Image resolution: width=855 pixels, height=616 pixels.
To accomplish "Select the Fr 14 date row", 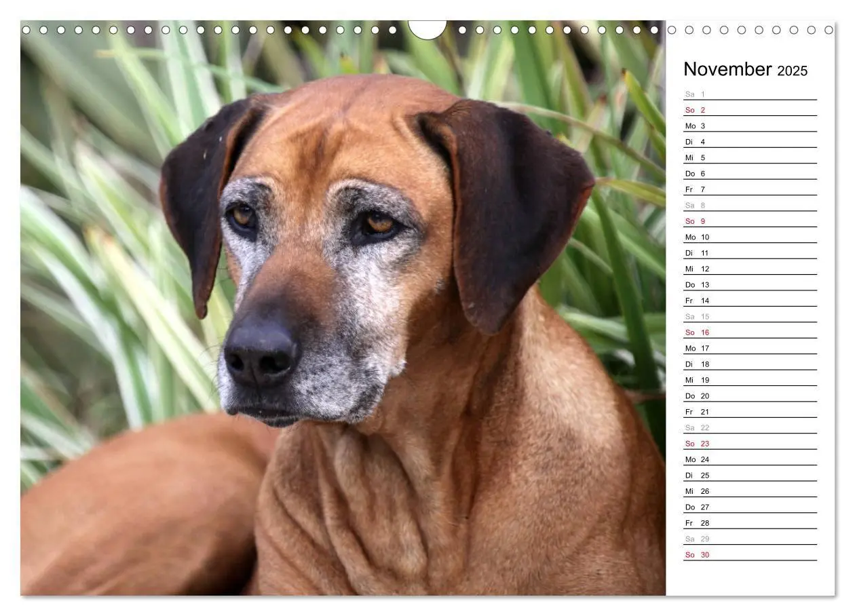I will coord(750,301).
